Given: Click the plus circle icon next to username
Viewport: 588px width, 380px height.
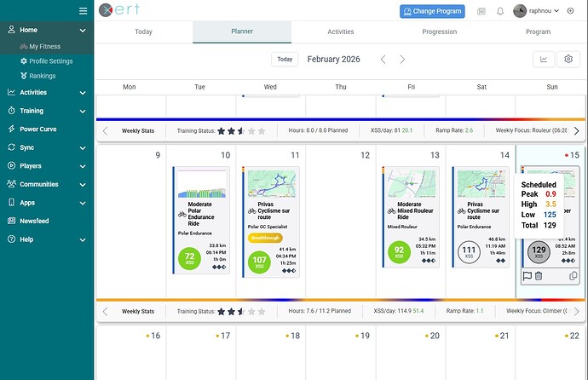Looking at the screenshot, I should point(570,11).
